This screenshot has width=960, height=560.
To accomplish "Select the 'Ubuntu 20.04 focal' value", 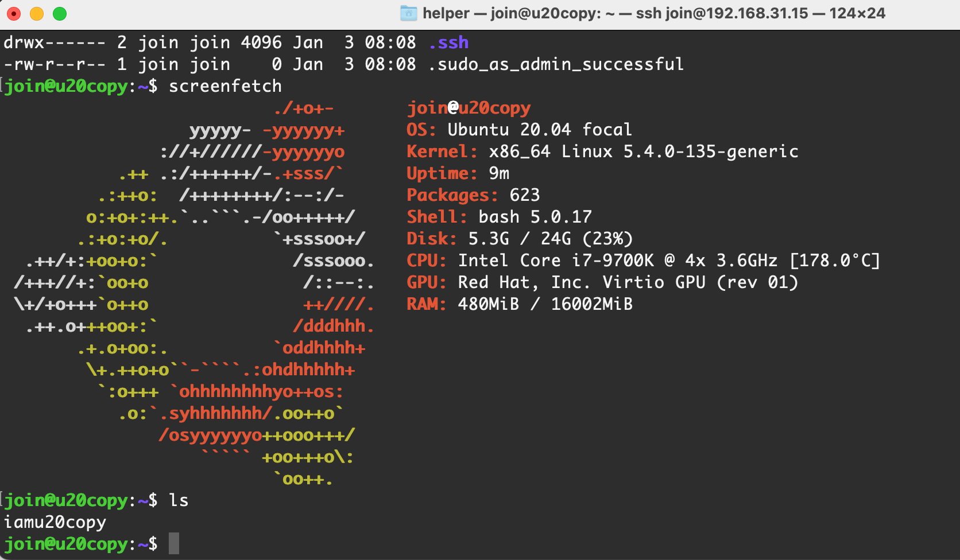I will tap(540, 130).
